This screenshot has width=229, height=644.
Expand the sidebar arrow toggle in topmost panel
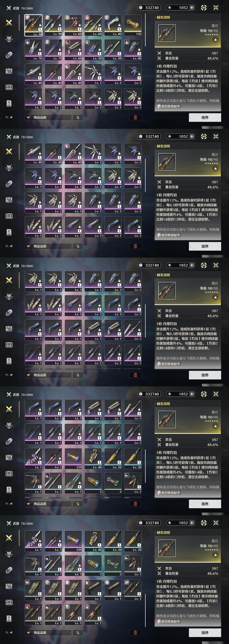(9, 117)
